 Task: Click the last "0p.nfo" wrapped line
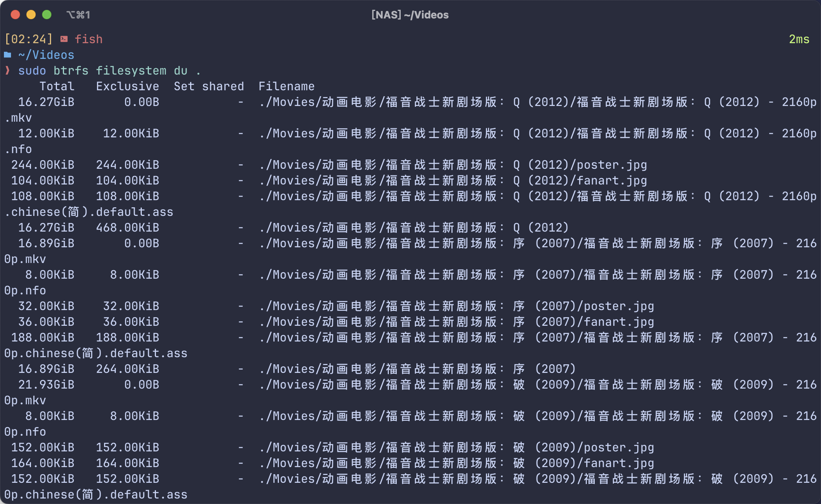[x=25, y=431]
